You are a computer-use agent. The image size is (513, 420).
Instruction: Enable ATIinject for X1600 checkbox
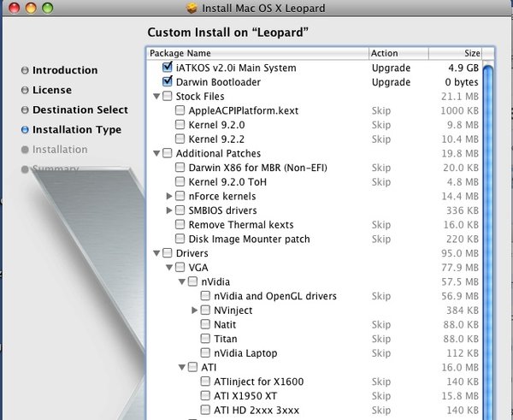[x=205, y=382]
